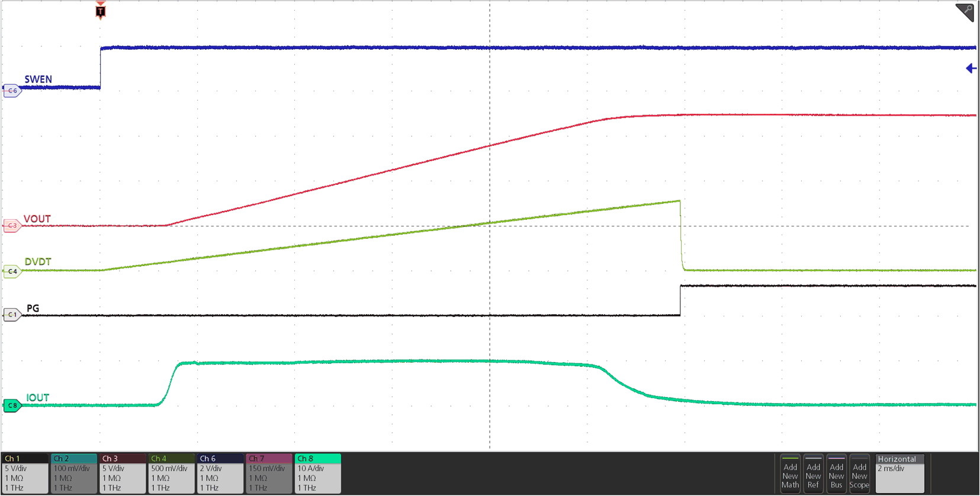Image resolution: width=980 pixels, height=496 pixels.
Task: Toggle the dimmed Ch 7 channel badge
Action: pos(269,473)
